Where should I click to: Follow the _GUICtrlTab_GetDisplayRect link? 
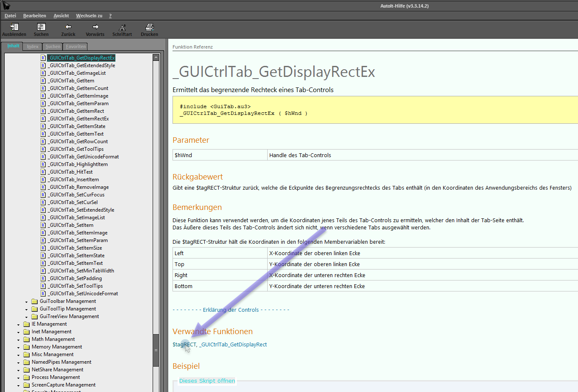[x=233, y=345]
